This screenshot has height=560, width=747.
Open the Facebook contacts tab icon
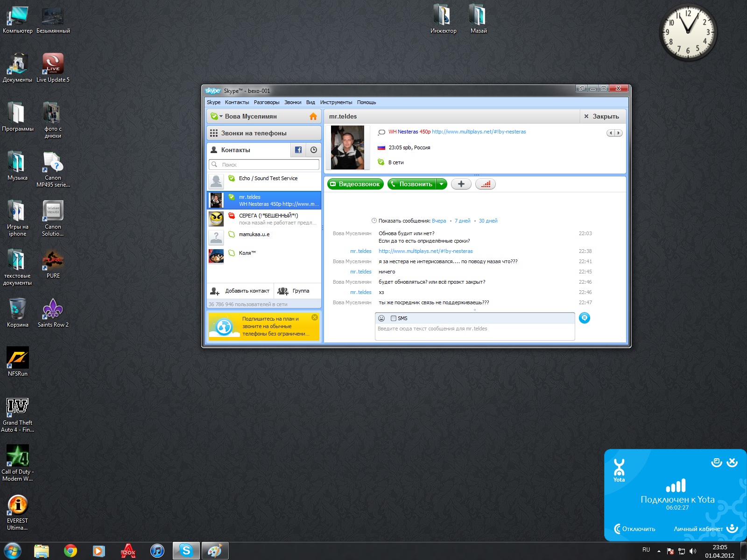click(298, 150)
